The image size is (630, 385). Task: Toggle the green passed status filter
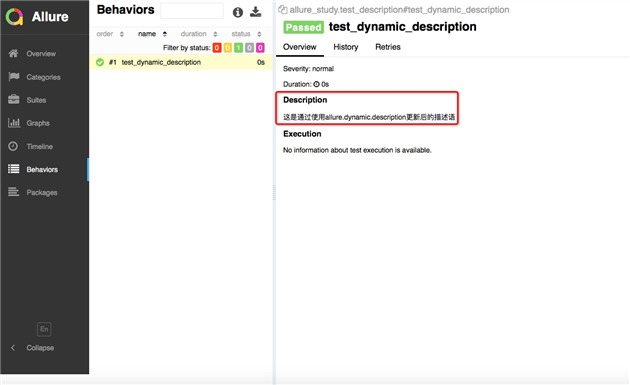(238, 48)
